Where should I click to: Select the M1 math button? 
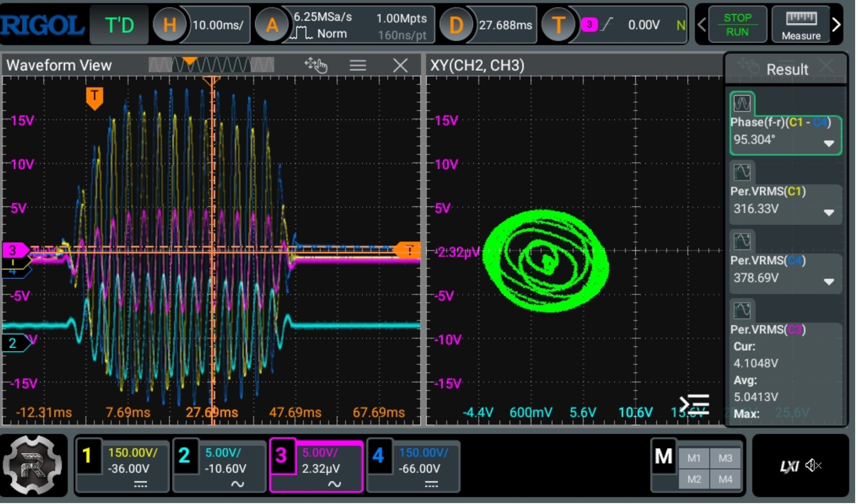[694, 458]
